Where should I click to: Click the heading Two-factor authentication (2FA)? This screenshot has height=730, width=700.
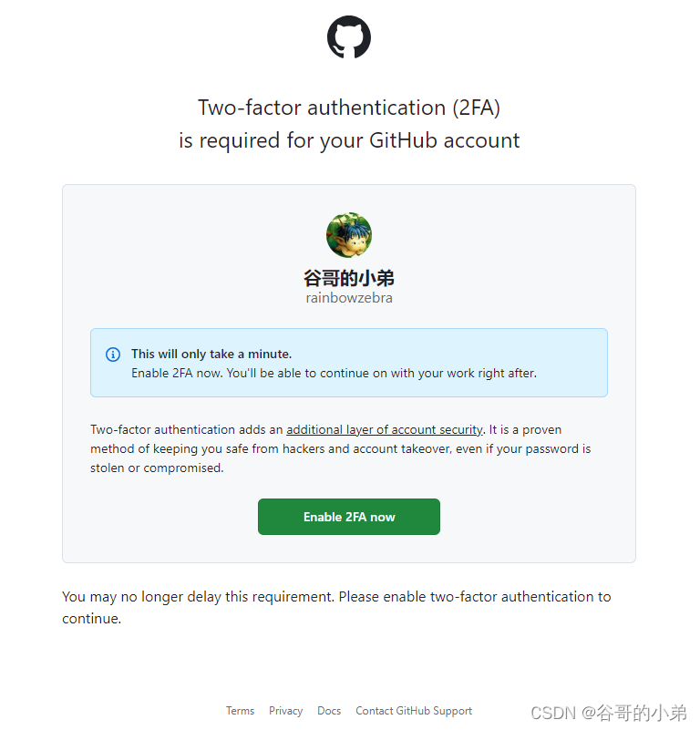coord(349,108)
